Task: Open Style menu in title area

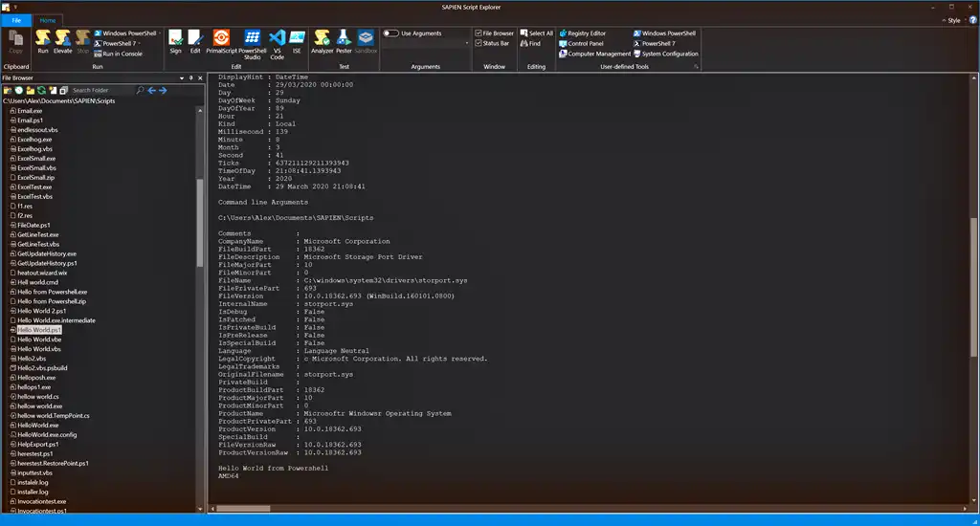Action: tap(954, 21)
